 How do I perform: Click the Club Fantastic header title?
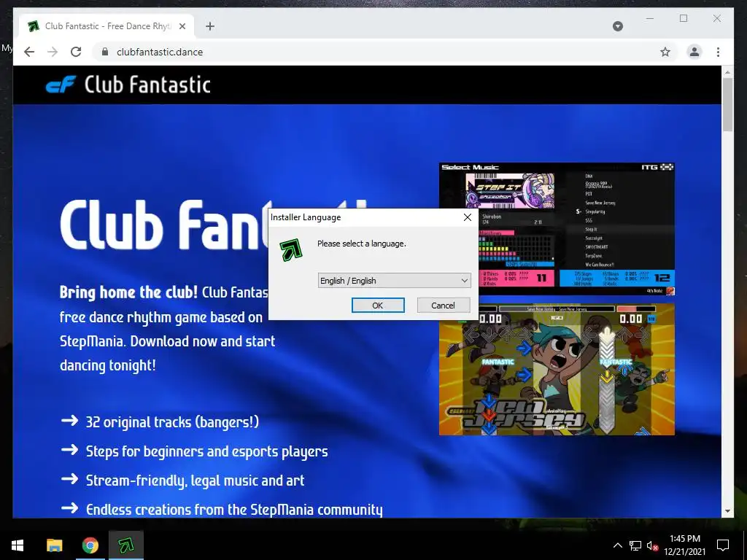tap(147, 85)
